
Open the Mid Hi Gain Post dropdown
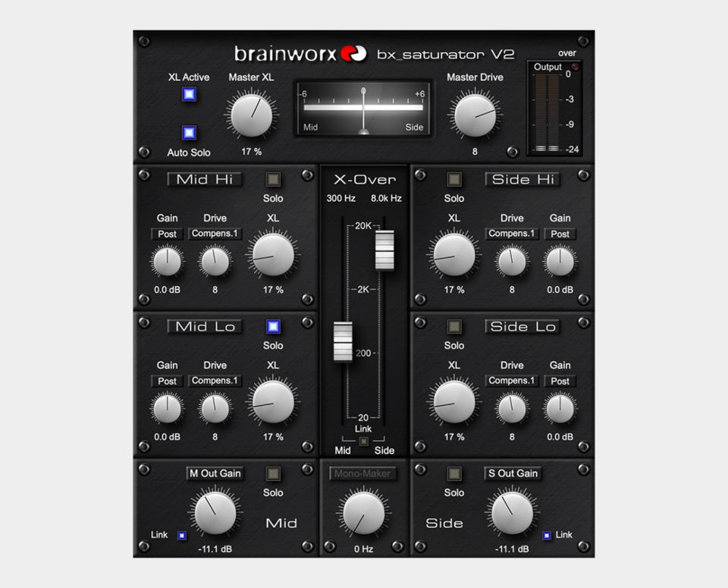168,234
